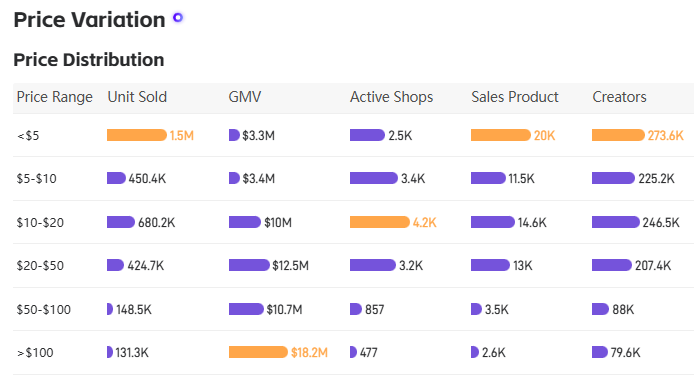Select the $20-$50 price range row
The width and height of the screenshot is (694, 385).
click(x=353, y=266)
